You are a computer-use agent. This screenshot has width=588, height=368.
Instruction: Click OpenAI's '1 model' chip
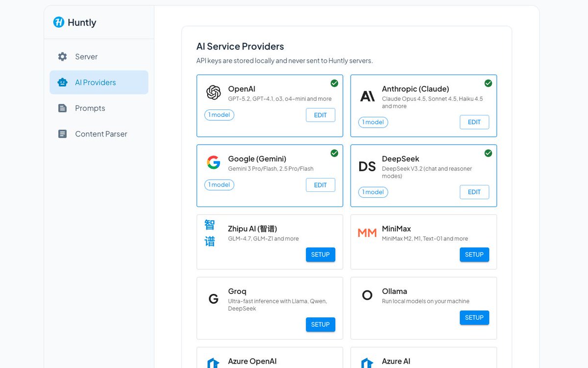click(219, 115)
